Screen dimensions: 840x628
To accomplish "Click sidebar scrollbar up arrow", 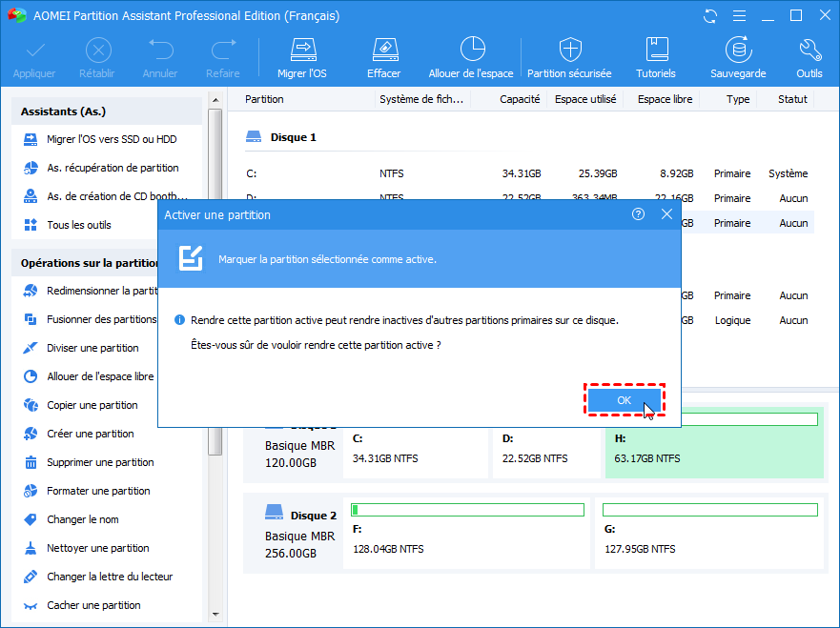I will [215, 100].
